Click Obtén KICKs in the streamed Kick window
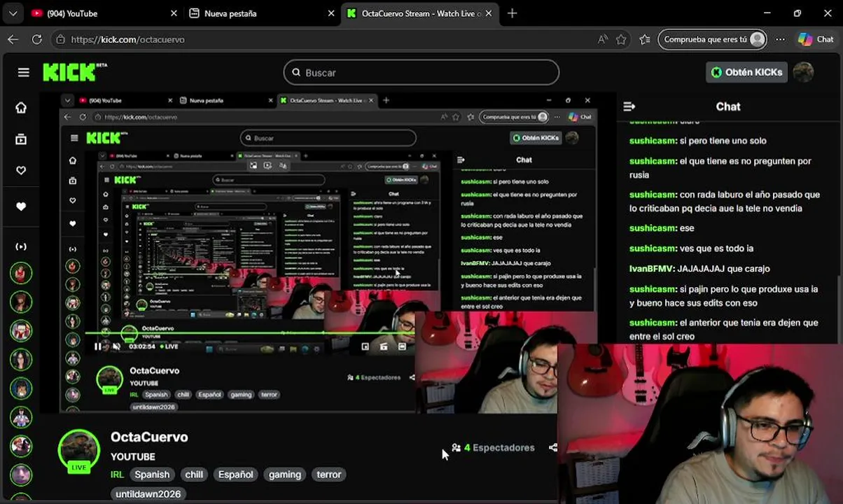The height and width of the screenshot is (504, 843). [x=536, y=138]
